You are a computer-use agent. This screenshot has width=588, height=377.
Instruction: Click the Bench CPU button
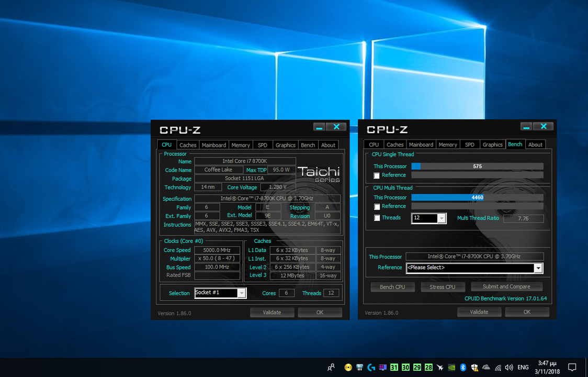click(392, 287)
